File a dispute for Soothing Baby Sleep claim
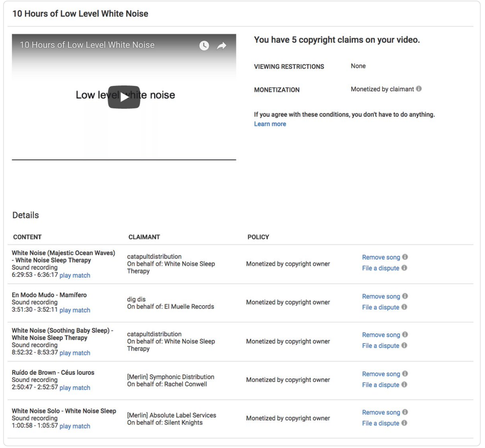This screenshot has width=485, height=448. click(380, 346)
